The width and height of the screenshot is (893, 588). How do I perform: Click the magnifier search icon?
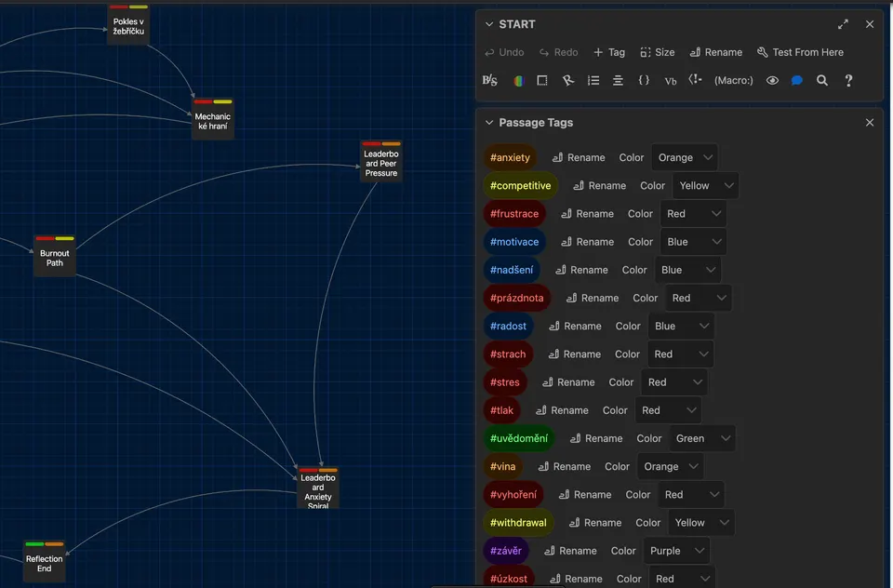click(x=821, y=80)
